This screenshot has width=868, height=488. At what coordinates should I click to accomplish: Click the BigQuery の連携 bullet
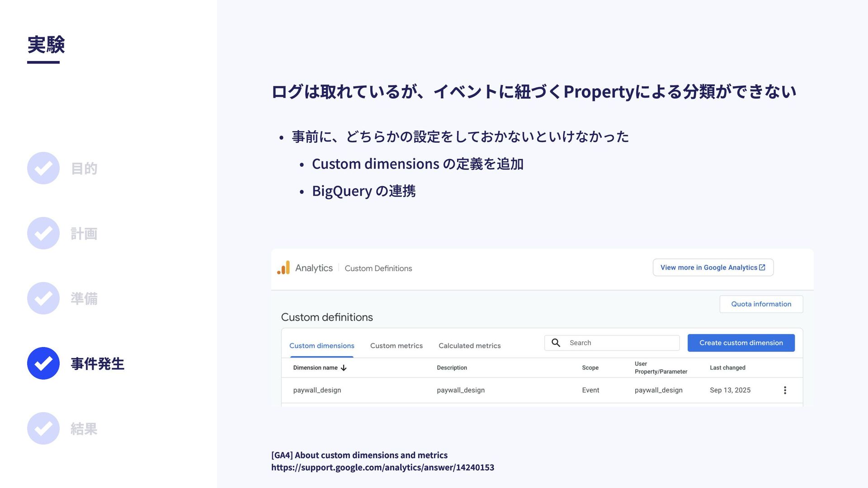[364, 191]
